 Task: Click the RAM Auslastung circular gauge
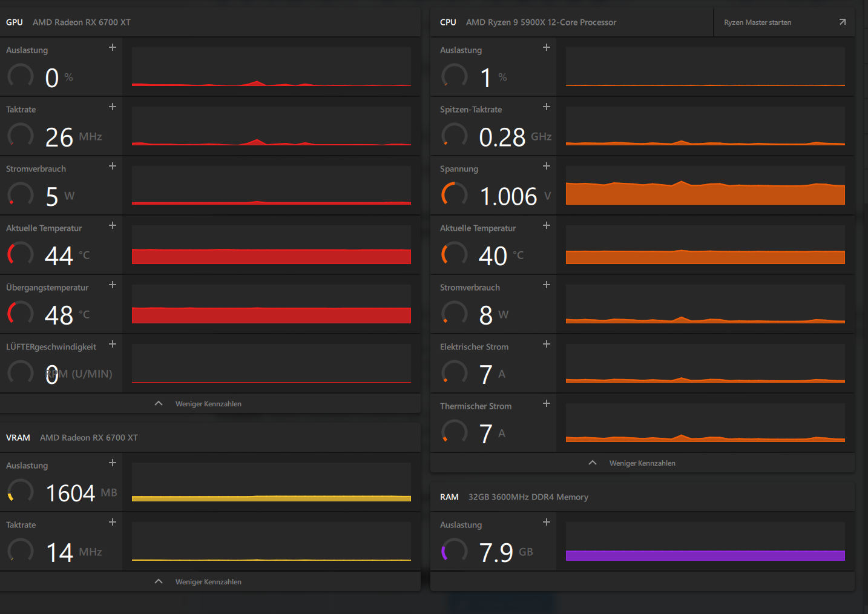pyautogui.click(x=455, y=550)
